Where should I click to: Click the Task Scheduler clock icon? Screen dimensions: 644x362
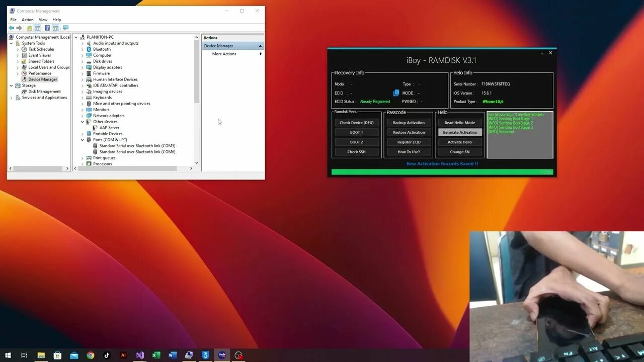coord(24,49)
